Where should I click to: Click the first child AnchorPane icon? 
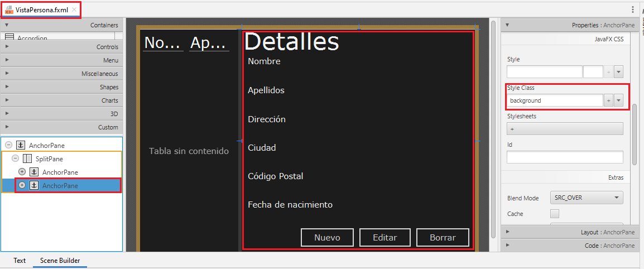point(33,172)
